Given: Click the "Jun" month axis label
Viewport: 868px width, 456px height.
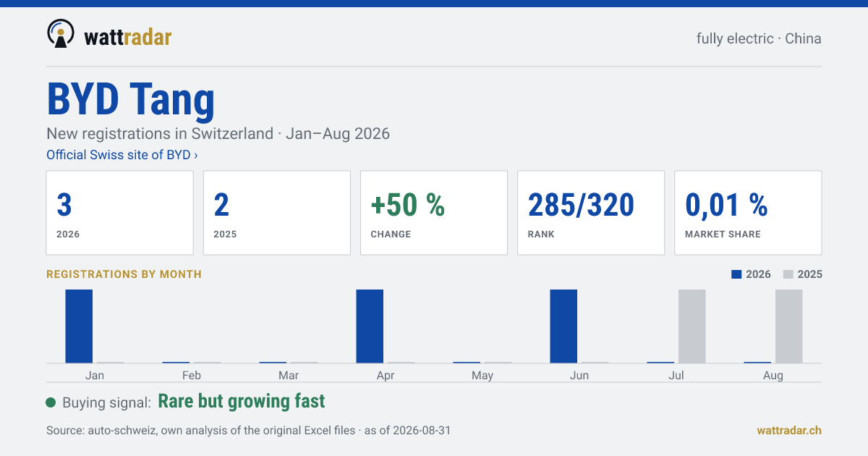Looking at the screenshot, I should tap(579, 375).
